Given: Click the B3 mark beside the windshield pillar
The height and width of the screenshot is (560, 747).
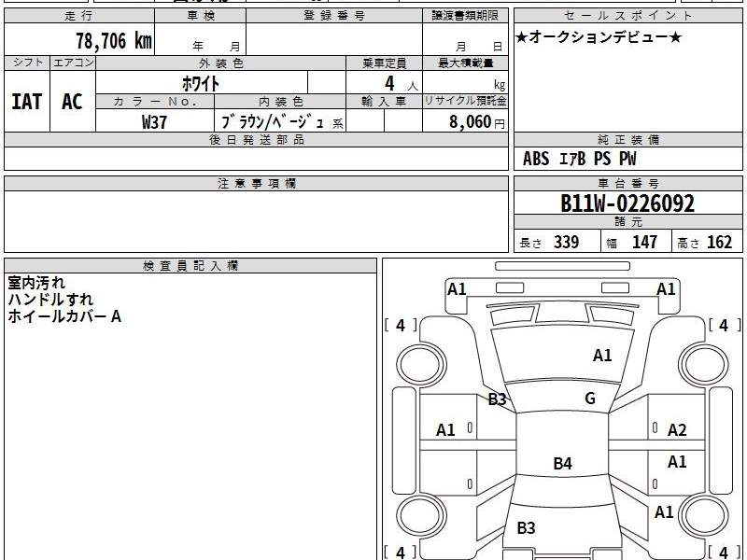Looking at the screenshot, I should (x=497, y=399).
